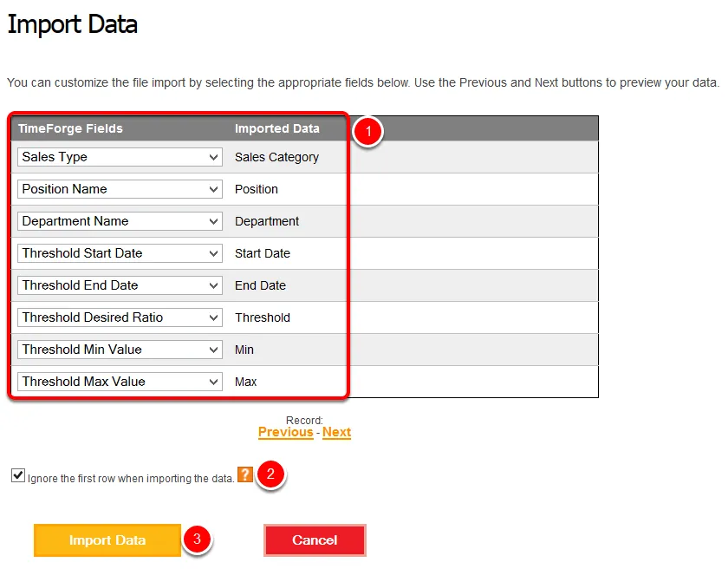Screen dimensions: 728x569
Task: Click the Start Date imported data cell
Action: pos(263,253)
